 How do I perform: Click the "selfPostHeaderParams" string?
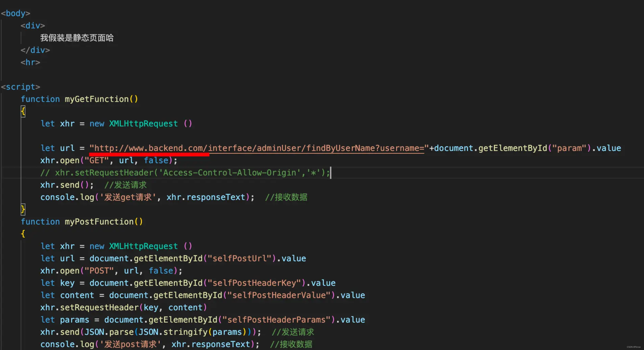276,320
